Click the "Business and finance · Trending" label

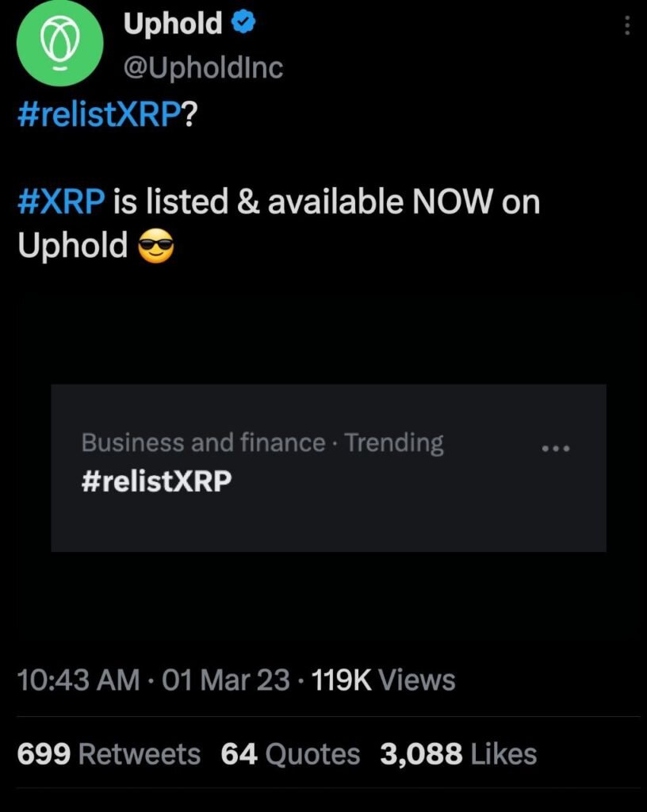point(262,442)
